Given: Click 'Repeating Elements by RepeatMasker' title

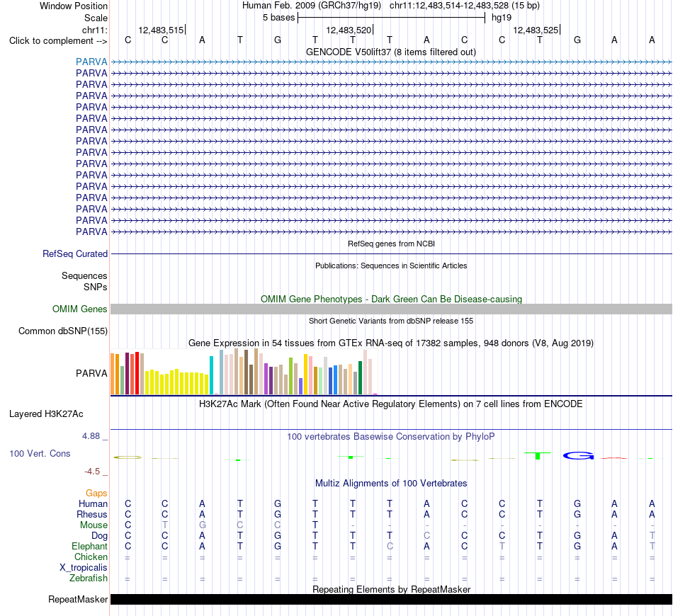Looking at the screenshot, I should pyautogui.click(x=391, y=589).
